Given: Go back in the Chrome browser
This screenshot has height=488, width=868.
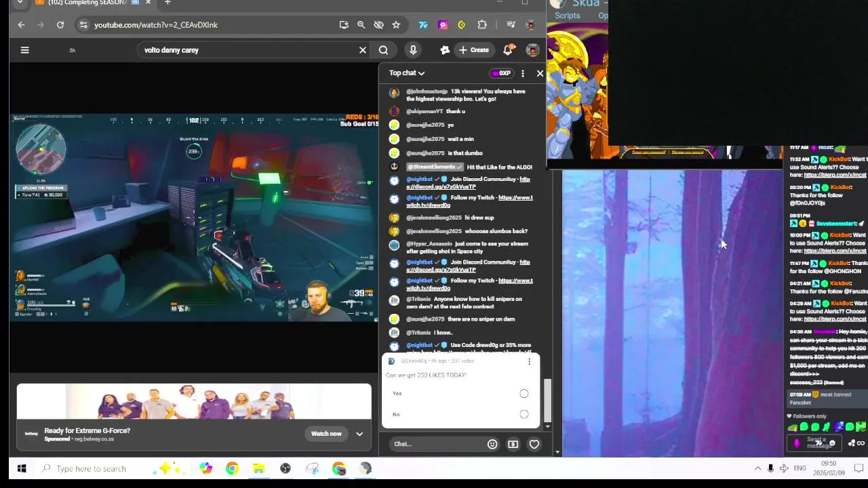Looking at the screenshot, I should (x=21, y=25).
